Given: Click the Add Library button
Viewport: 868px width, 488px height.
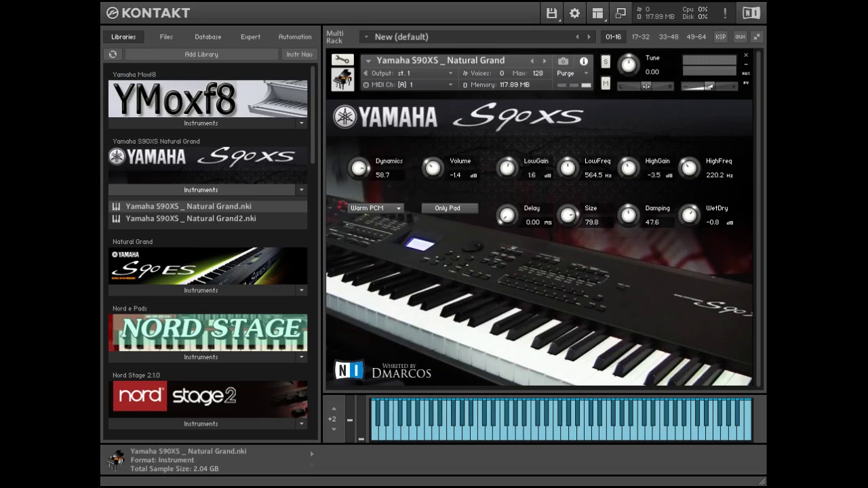Looking at the screenshot, I should pos(201,54).
